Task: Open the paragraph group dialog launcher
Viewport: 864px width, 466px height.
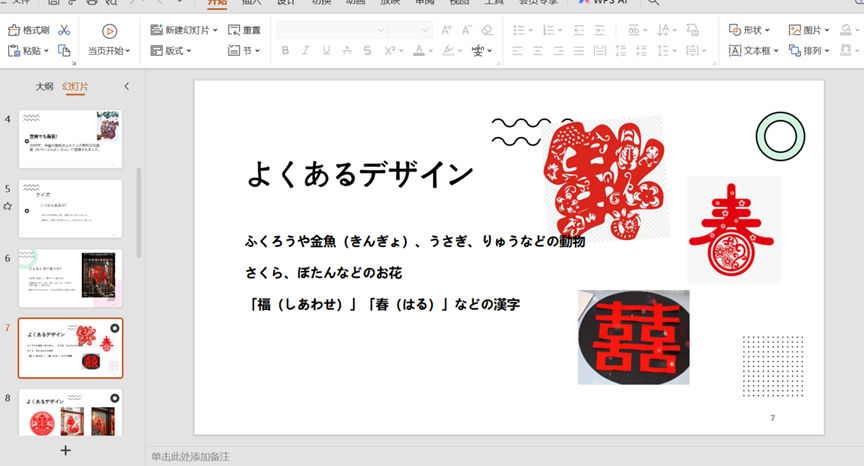Action: pos(714,63)
